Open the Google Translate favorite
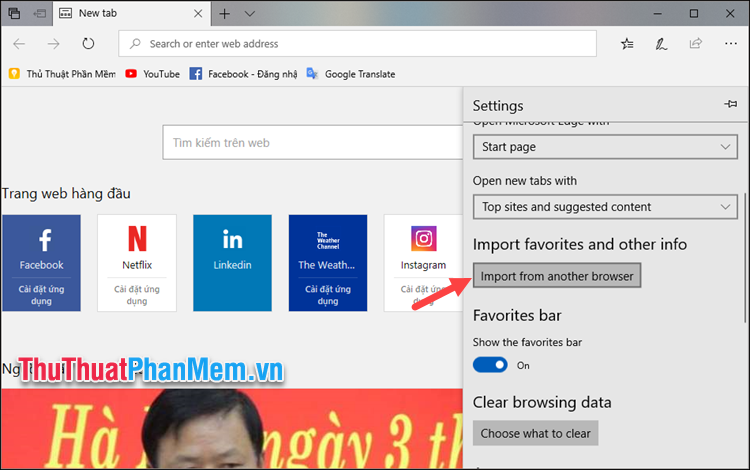750x470 pixels. tap(351, 74)
